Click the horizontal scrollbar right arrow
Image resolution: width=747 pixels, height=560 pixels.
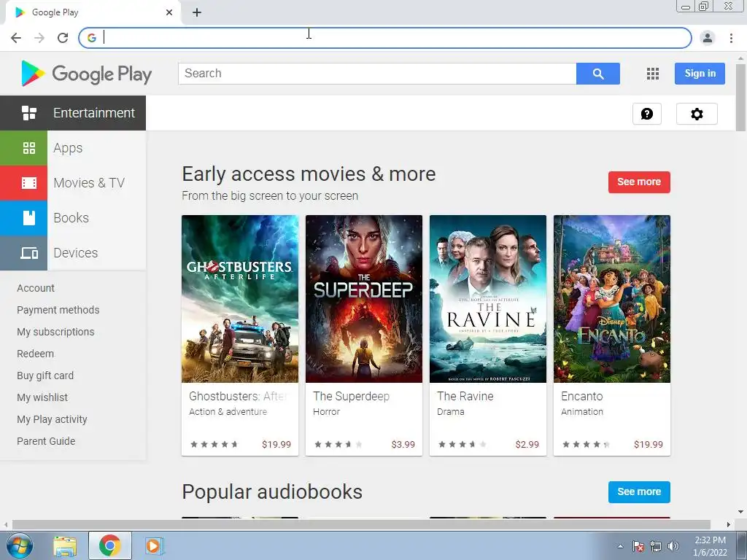[x=729, y=524]
